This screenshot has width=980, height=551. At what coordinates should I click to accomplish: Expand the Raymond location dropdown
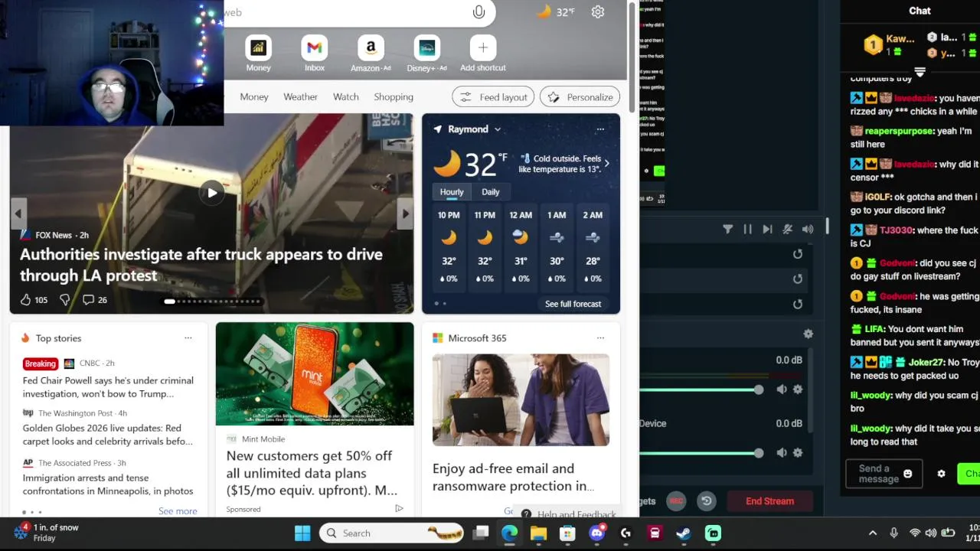[x=498, y=129]
